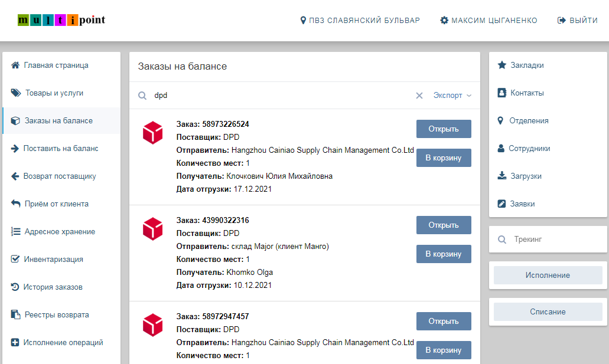This screenshot has width=609, height=364.
Task: Open Сотрудники link in right panel
Action: 548,148
